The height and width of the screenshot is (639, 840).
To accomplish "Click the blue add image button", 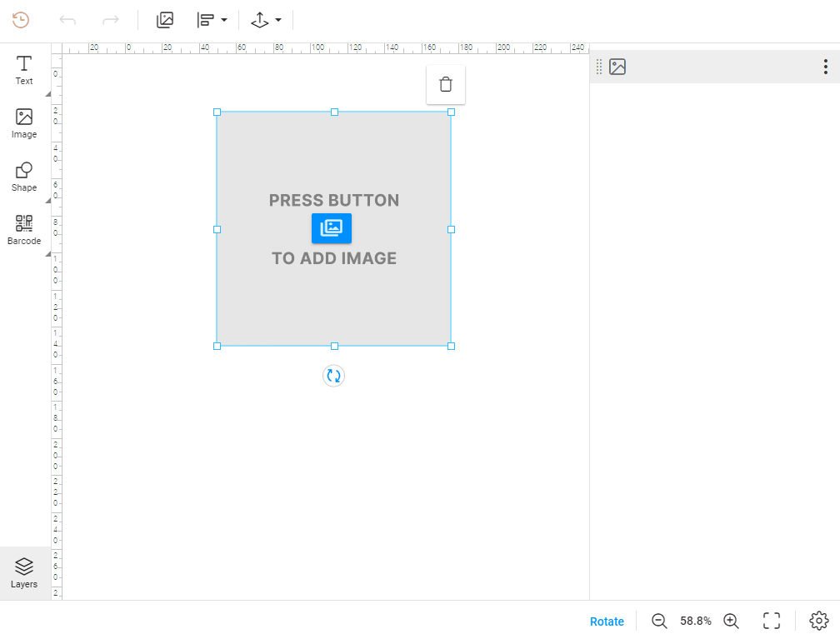I will pyautogui.click(x=332, y=228).
